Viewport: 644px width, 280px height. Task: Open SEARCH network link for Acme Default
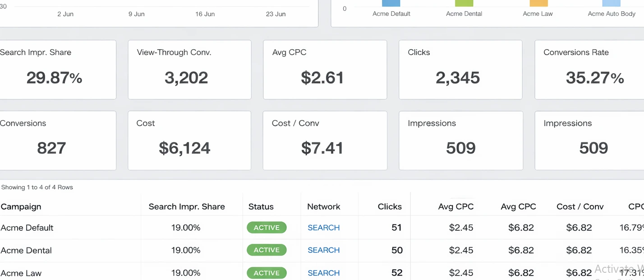click(323, 228)
